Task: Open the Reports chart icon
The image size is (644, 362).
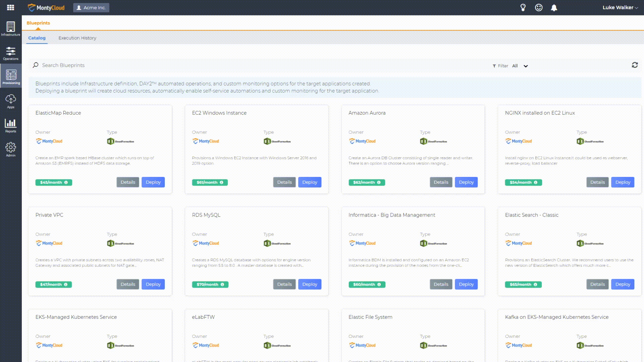Action: pos(11,125)
